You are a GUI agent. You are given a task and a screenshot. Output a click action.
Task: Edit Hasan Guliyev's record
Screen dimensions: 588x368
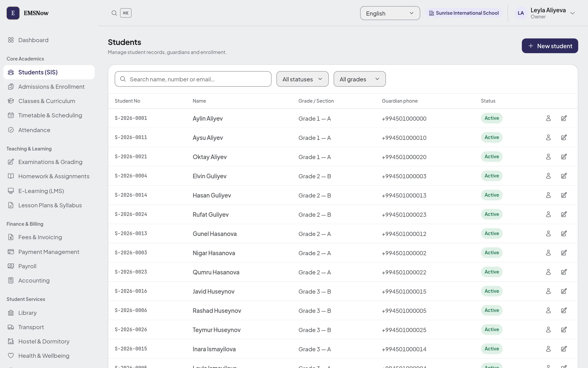(564, 195)
